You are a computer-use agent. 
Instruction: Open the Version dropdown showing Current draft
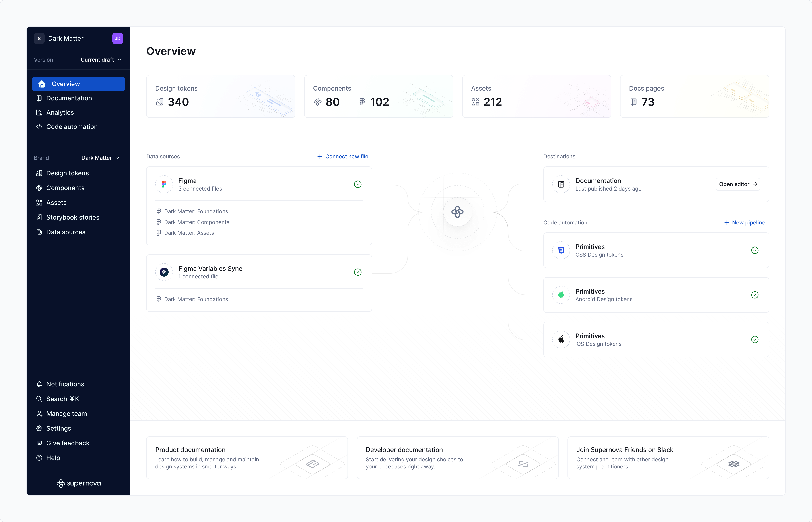[100, 60]
